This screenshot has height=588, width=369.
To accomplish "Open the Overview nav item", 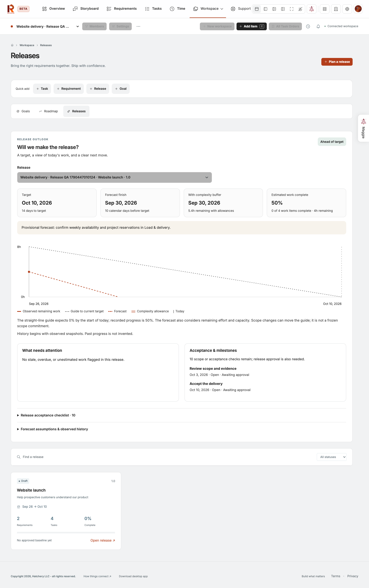I will [54, 9].
